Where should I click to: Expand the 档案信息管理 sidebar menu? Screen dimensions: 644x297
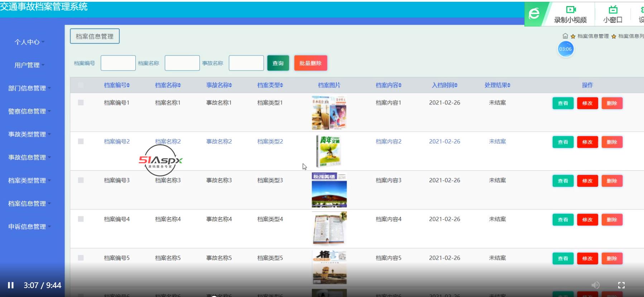click(29, 204)
